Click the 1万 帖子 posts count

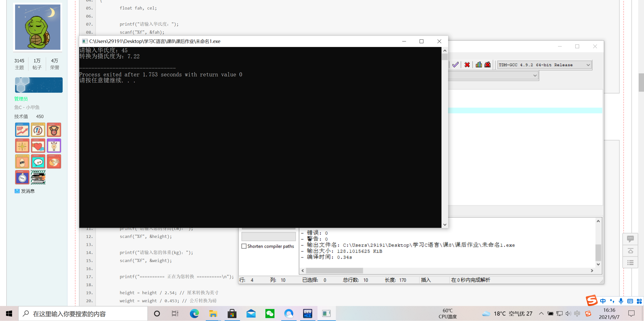click(37, 64)
